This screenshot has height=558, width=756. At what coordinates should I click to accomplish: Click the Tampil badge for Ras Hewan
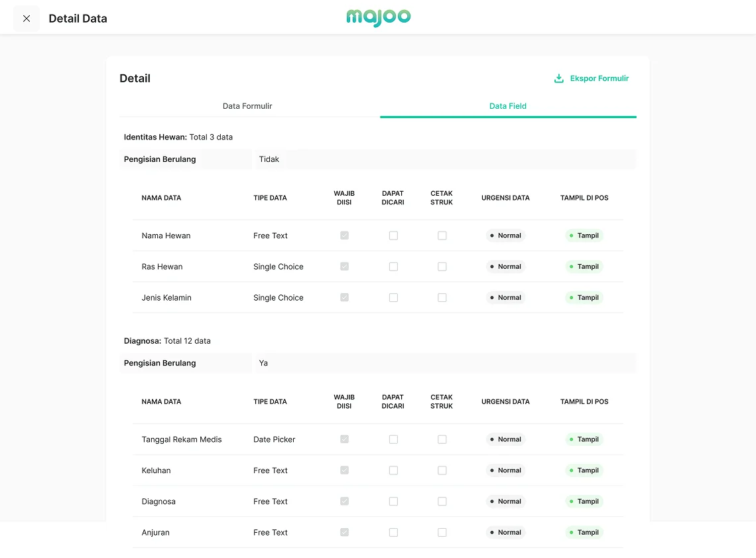pos(584,267)
